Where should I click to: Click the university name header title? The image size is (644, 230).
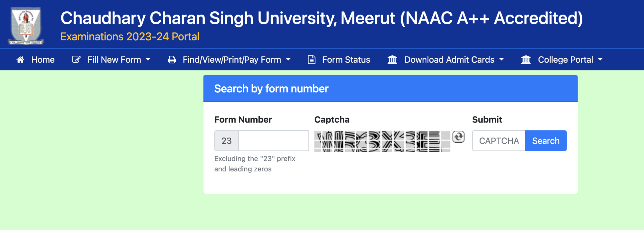coord(321,18)
